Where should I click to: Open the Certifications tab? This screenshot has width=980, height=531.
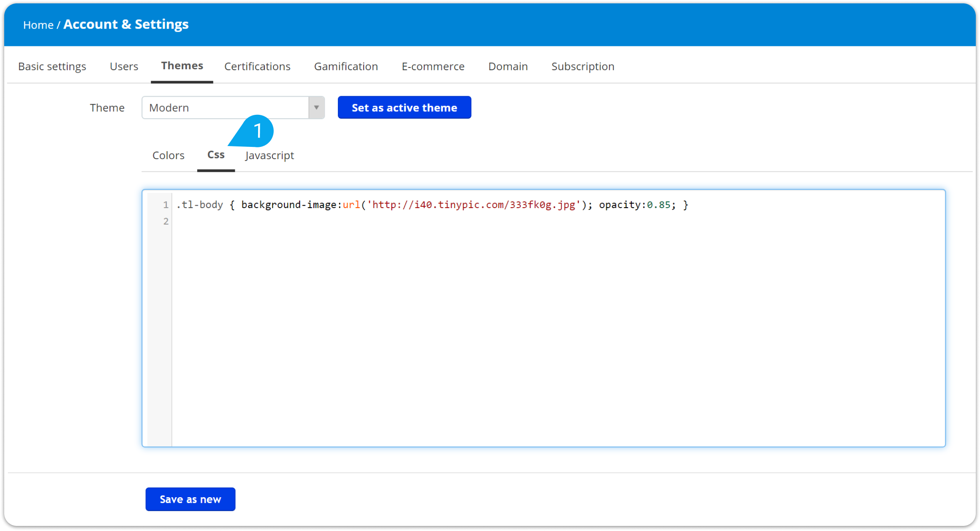[x=257, y=66]
